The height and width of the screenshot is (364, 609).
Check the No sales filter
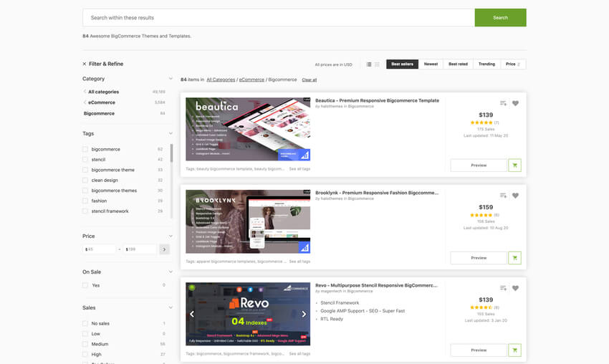(x=85, y=324)
